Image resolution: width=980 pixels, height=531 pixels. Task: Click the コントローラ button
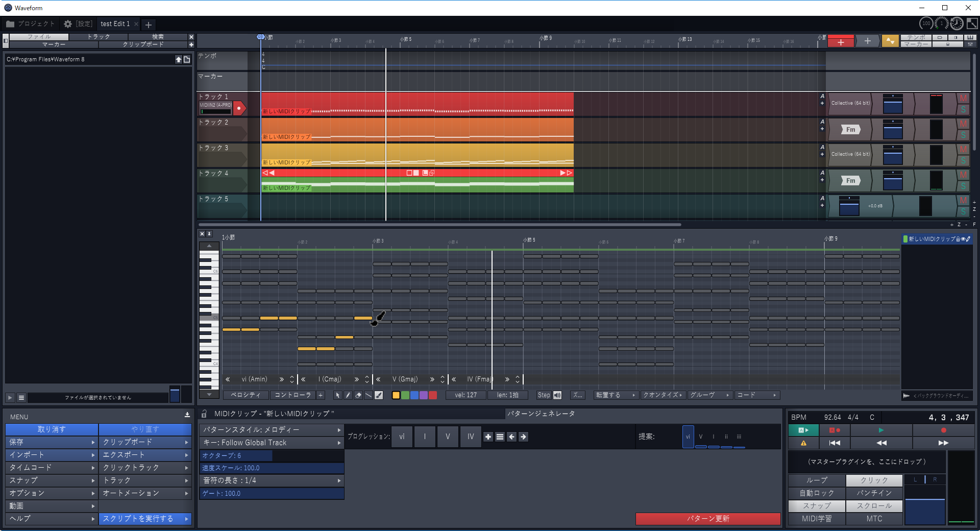coord(292,395)
